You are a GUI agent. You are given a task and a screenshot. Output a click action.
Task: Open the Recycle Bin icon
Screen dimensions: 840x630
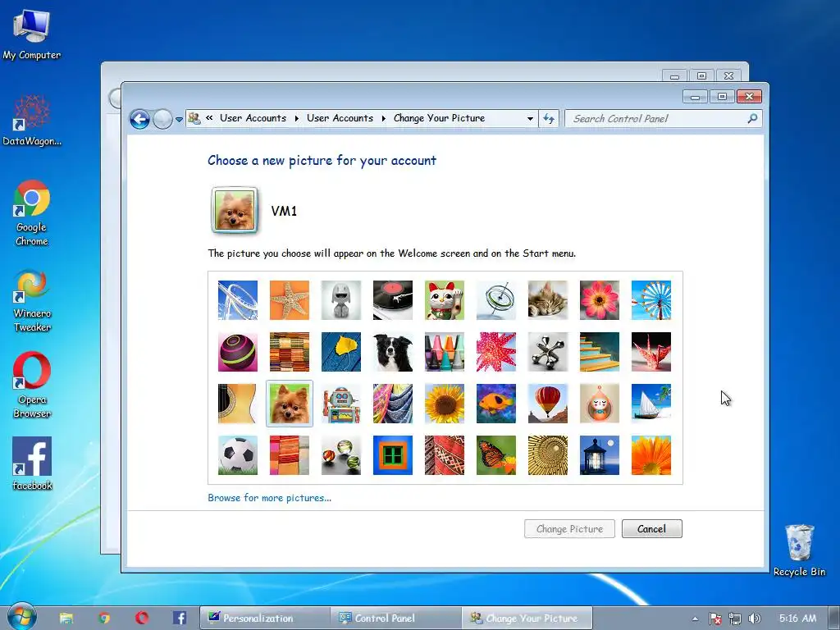[799, 550]
